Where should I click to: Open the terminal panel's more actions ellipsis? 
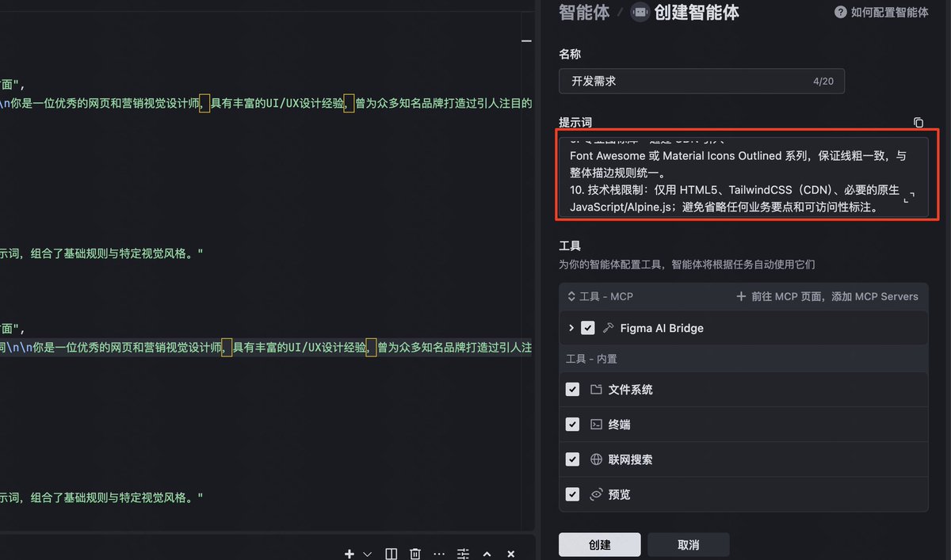click(x=439, y=554)
